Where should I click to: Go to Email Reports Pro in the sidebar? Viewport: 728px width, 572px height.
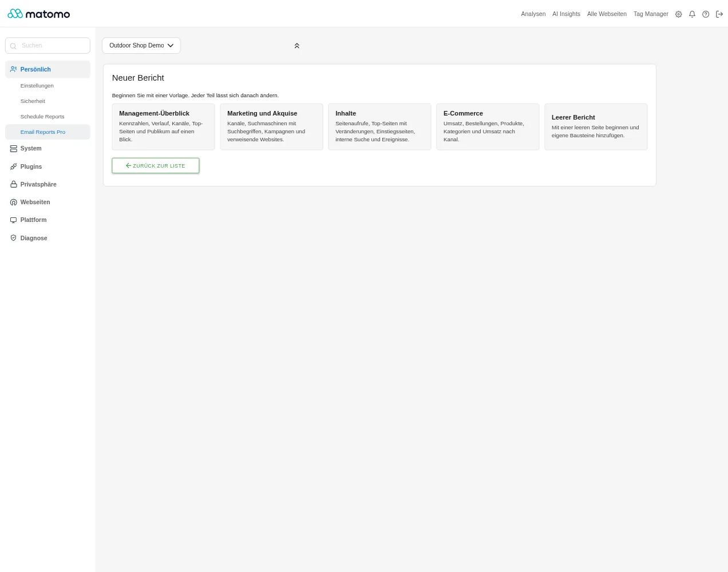point(48,132)
